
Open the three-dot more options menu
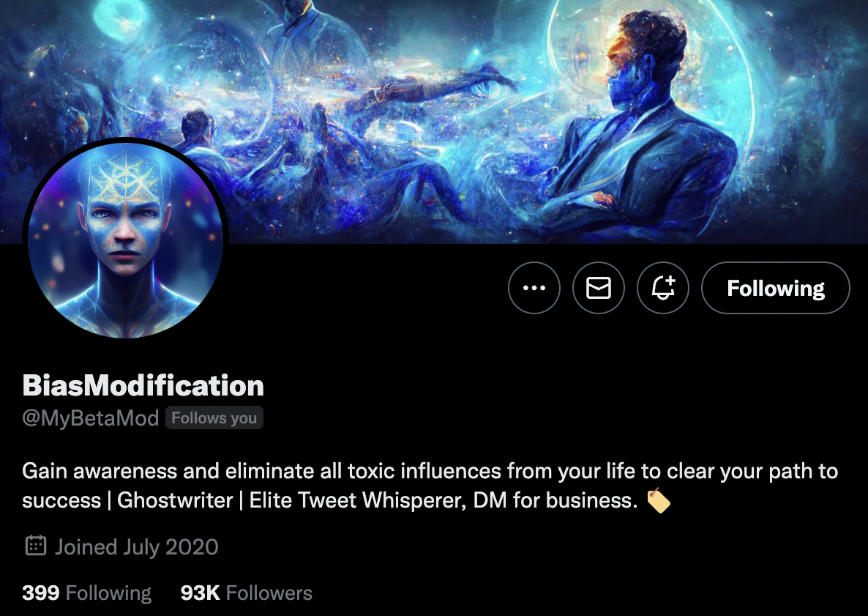(x=534, y=288)
